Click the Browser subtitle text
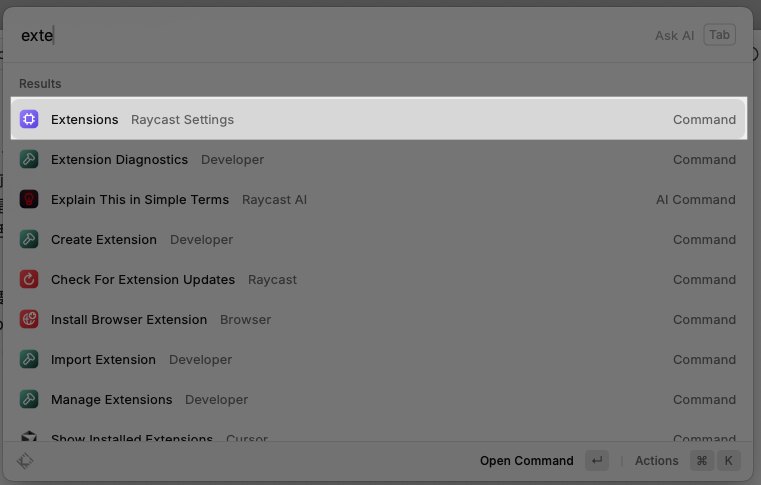This screenshot has height=485, width=761. click(246, 319)
